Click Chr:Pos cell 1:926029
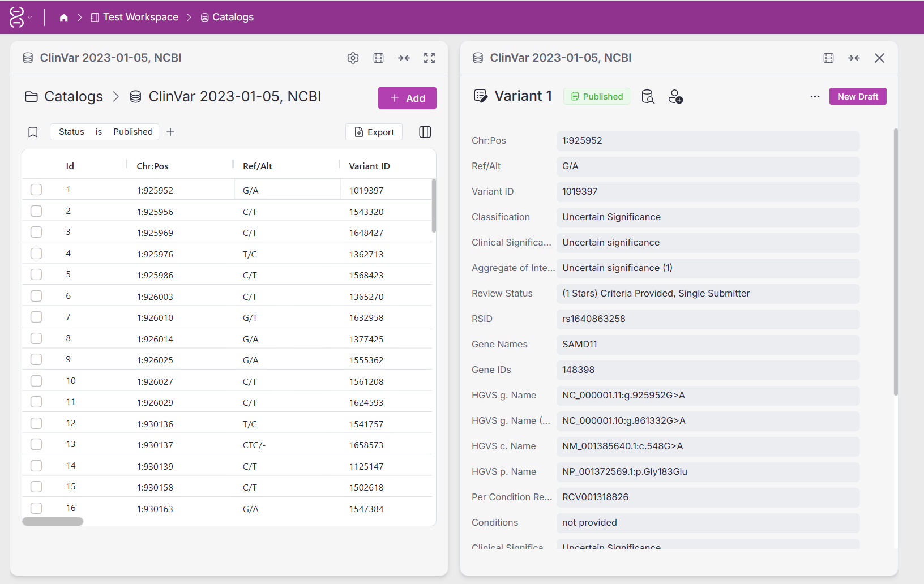Screen dimensions: 924x584 155,403
